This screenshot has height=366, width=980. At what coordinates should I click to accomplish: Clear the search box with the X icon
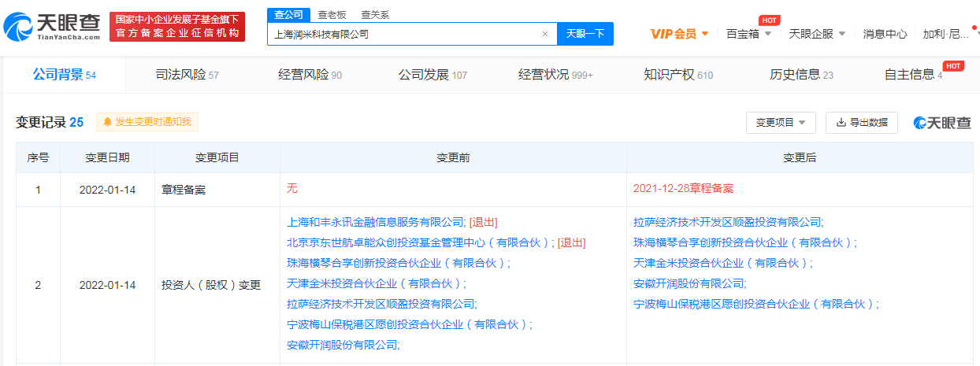[x=544, y=35]
